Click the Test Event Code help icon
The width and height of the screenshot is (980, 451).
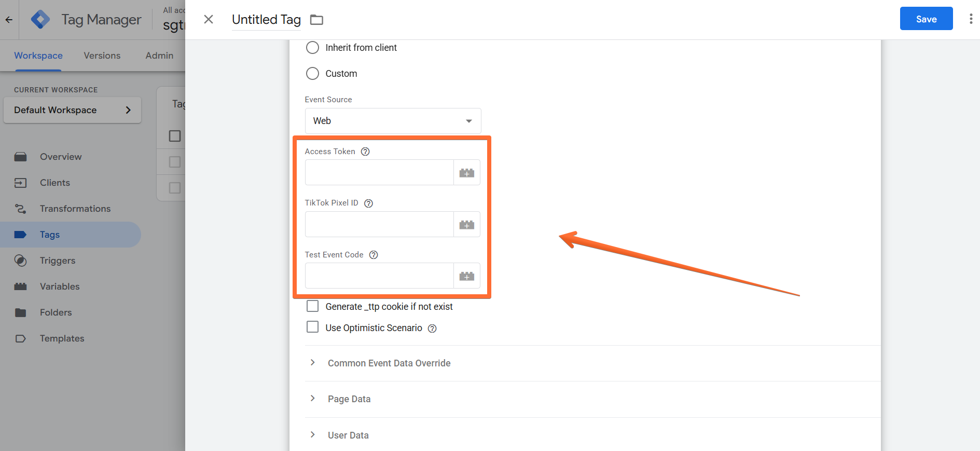tap(374, 255)
